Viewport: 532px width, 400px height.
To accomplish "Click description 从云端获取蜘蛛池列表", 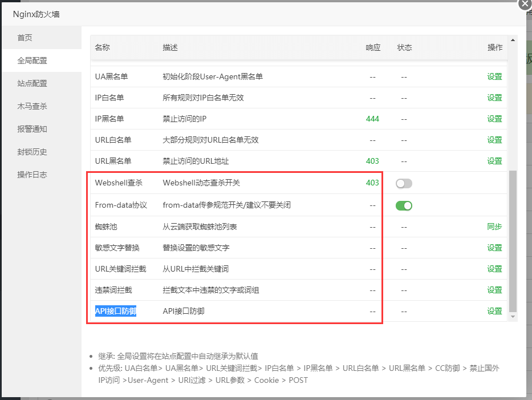I will 200,227.
